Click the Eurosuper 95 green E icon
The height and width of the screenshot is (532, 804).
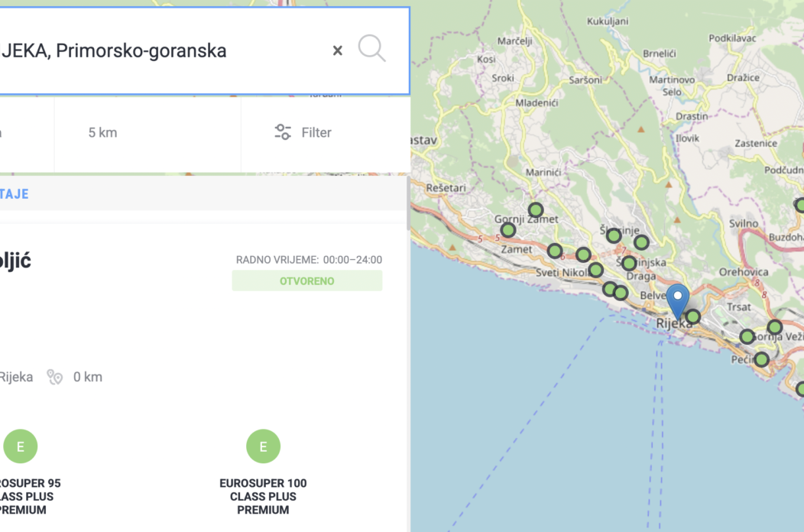pyautogui.click(x=21, y=446)
